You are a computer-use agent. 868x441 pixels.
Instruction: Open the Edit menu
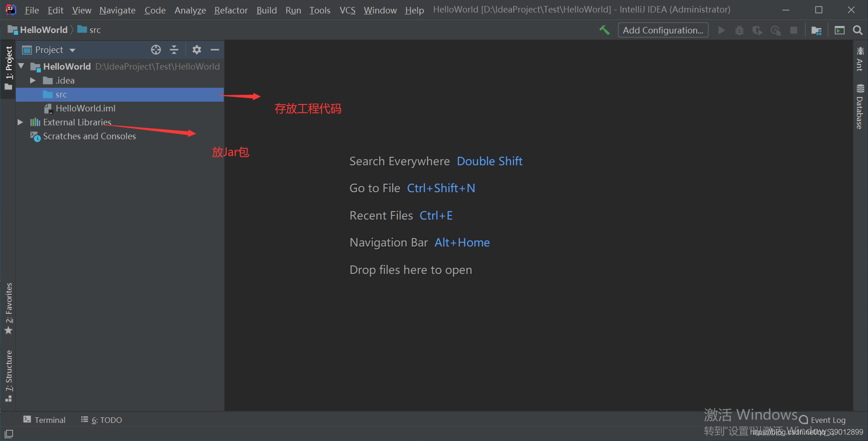coord(55,10)
